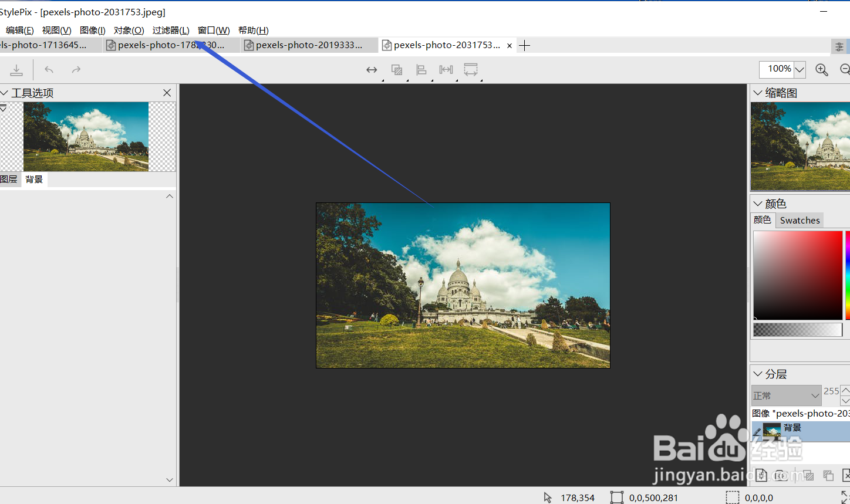Click the cursor position icon in status bar
Viewport: 850px width, 504px height.
click(x=548, y=498)
